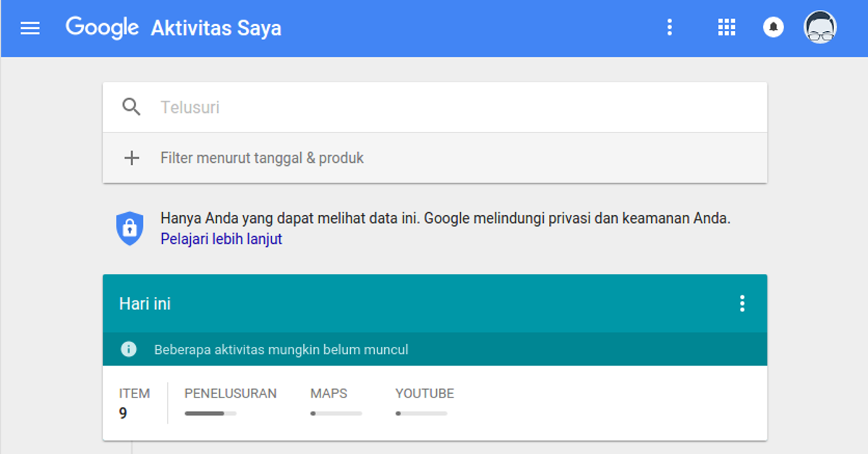Expand Filter menurut tanggal & produk
This screenshot has width=868, height=454.
(x=435, y=158)
